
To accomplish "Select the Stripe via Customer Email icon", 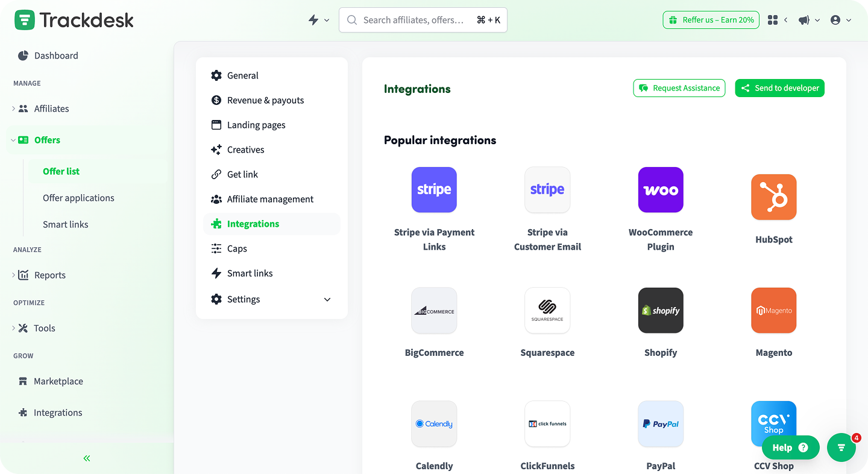I will [547, 189].
